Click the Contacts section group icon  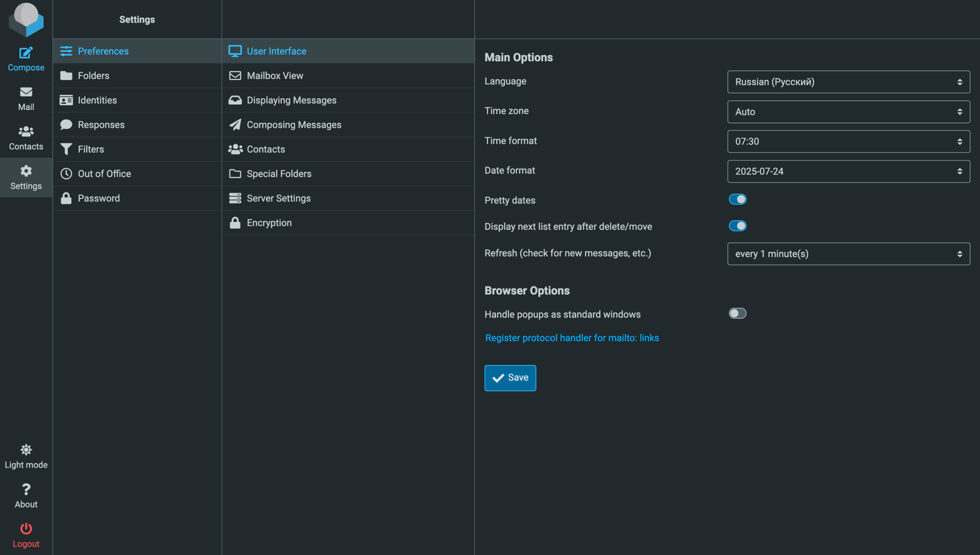(235, 149)
